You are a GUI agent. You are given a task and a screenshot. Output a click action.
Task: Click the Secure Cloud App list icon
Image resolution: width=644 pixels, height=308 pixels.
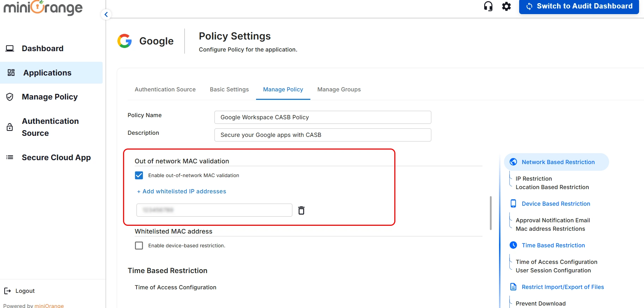[10, 157]
